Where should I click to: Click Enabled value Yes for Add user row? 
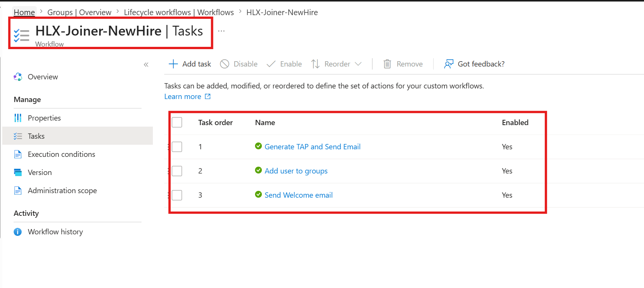tap(507, 171)
